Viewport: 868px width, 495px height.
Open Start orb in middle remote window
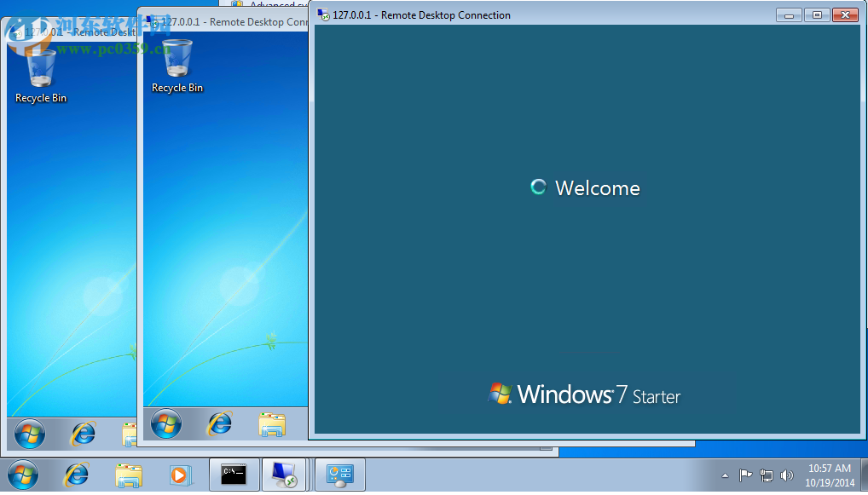pyautogui.click(x=166, y=423)
